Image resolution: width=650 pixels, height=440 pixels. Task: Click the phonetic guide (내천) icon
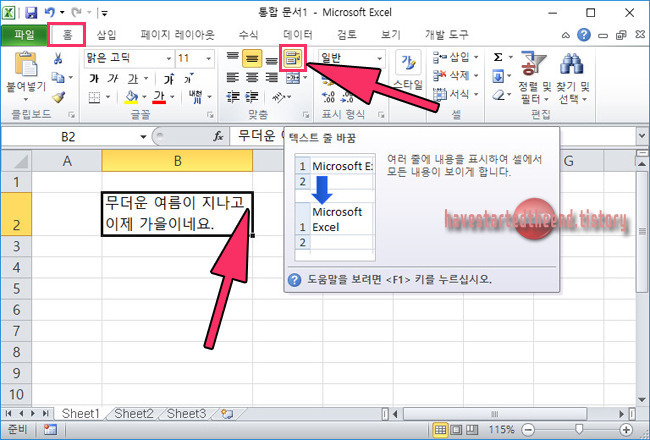point(195,97)
